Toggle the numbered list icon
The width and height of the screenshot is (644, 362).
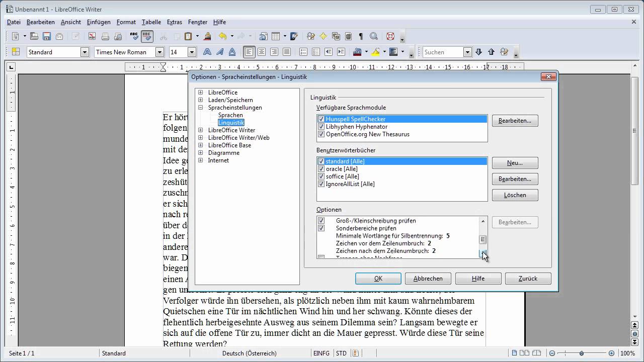click(303, 52)
